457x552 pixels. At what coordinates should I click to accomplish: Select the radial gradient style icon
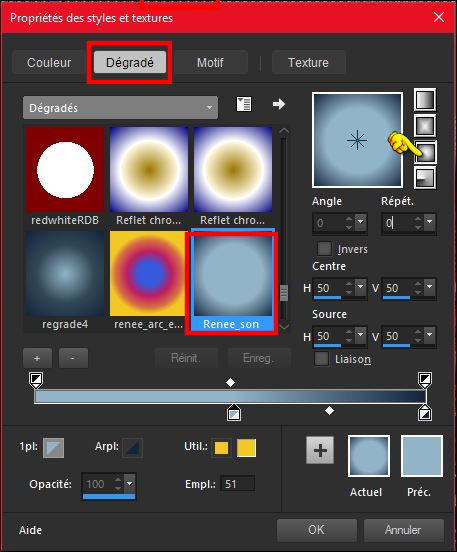[x=425, y=177]
